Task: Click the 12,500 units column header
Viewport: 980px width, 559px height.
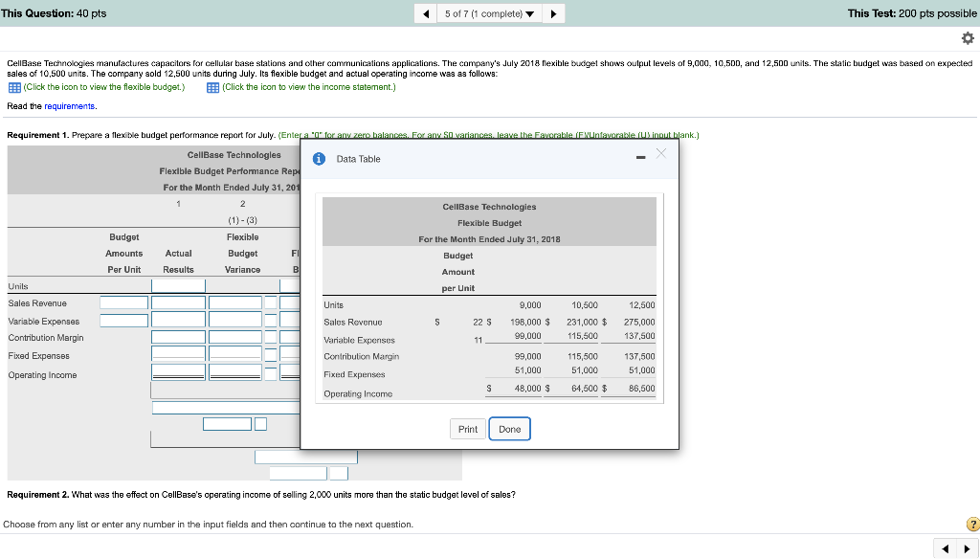Action: click(642, 305)
